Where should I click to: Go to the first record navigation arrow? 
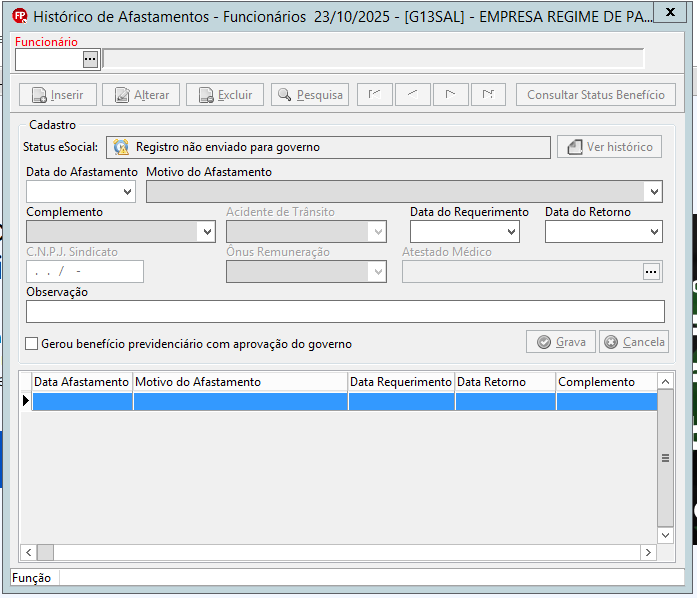point(375,94)
